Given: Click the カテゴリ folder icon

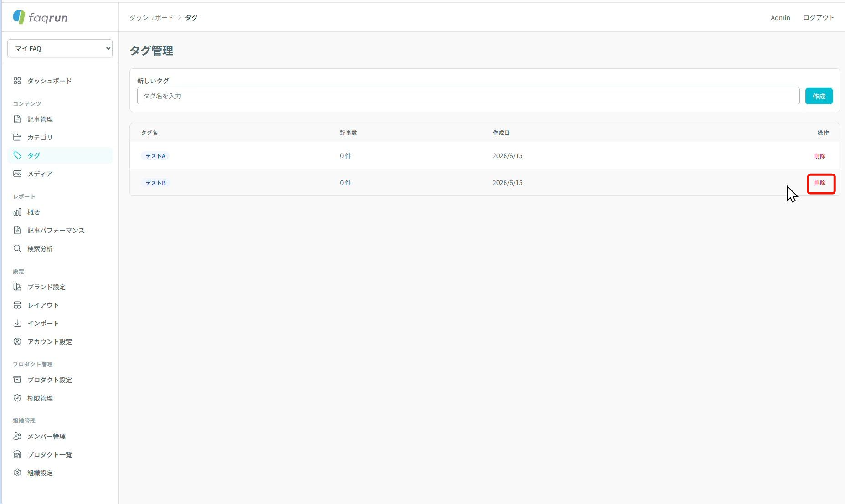Looking at the screenshot, I should click(17, 137).
